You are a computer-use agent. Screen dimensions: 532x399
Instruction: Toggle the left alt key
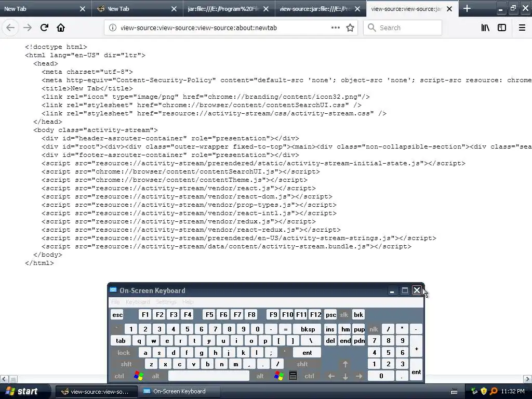[x=156, y=376]
